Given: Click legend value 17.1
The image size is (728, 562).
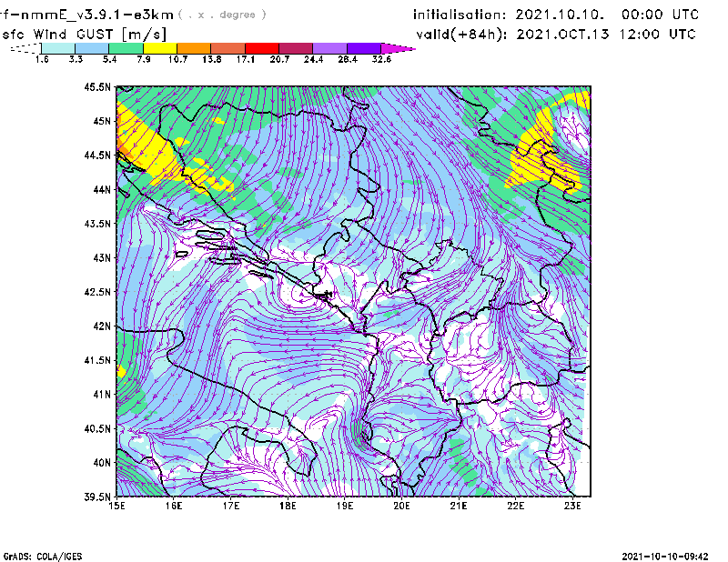Looking at the screenshot, I should point(246,59).
